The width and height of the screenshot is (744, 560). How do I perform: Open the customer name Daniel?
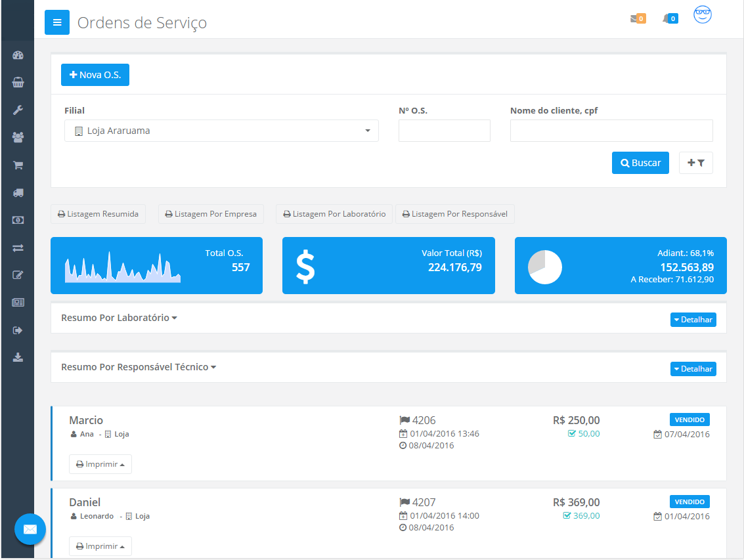pyautogui.click(x=85, y=503)
